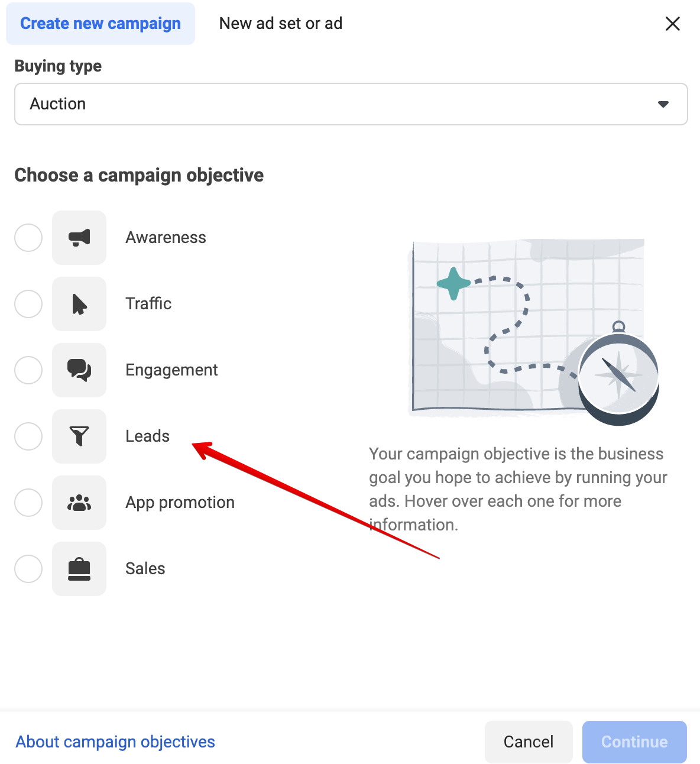Viewport: 700px width, 764px height.
Task: Click the Cancel button
Action: (529, 742)
